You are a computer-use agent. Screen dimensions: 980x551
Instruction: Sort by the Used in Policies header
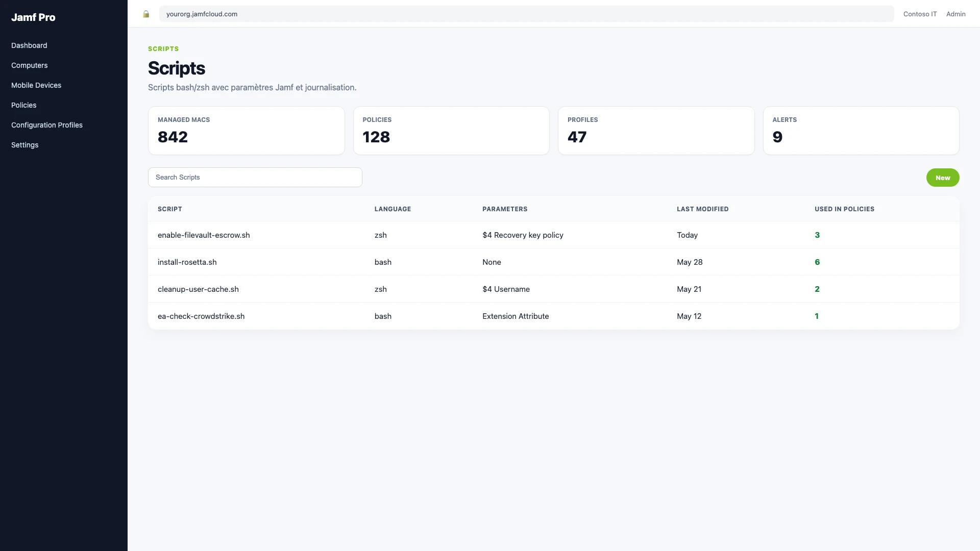coord(844,209)
